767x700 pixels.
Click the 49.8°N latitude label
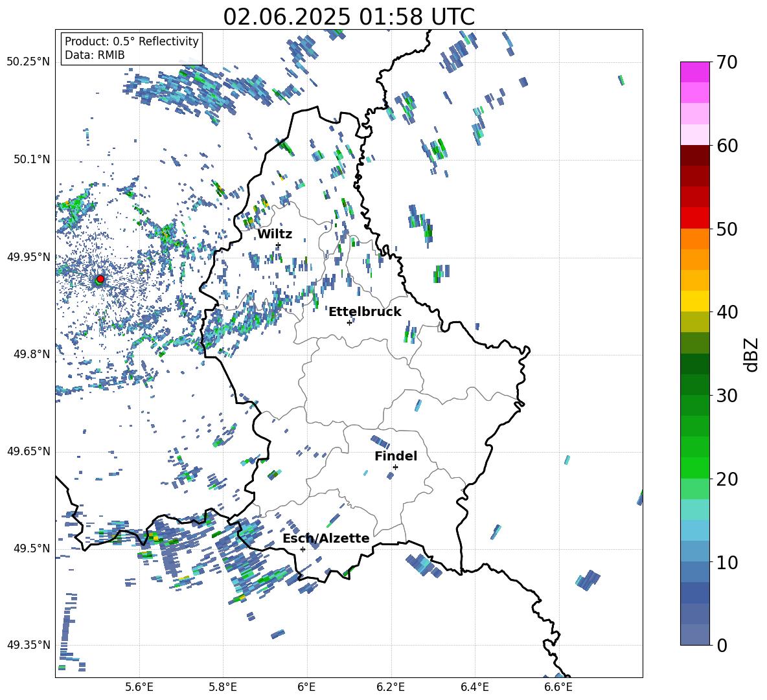(x=31, y=354)
